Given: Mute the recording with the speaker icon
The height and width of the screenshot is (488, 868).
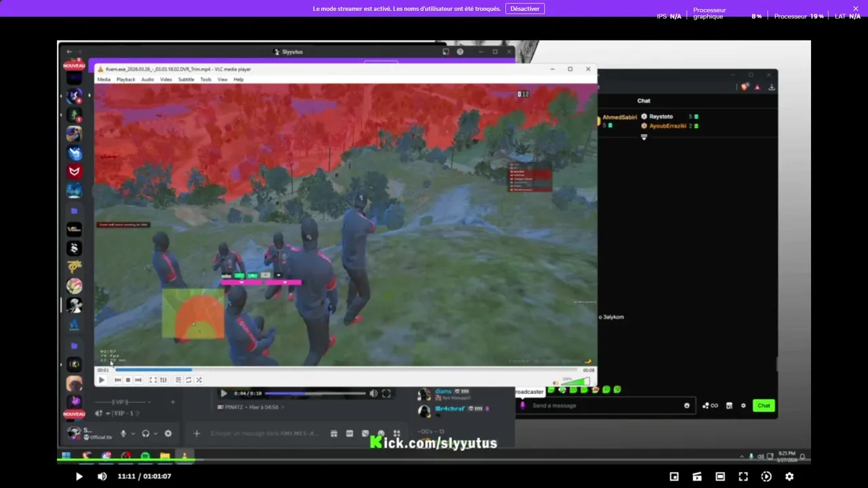Looking at the screenshot, I should coord(102,476).
